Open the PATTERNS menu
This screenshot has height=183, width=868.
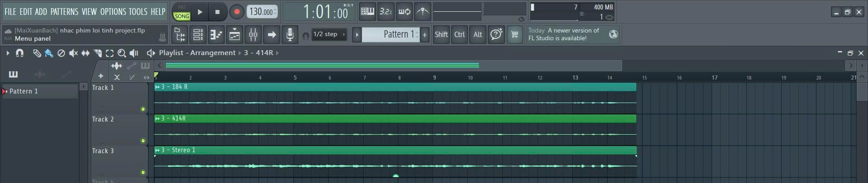(x=64, y=12)
